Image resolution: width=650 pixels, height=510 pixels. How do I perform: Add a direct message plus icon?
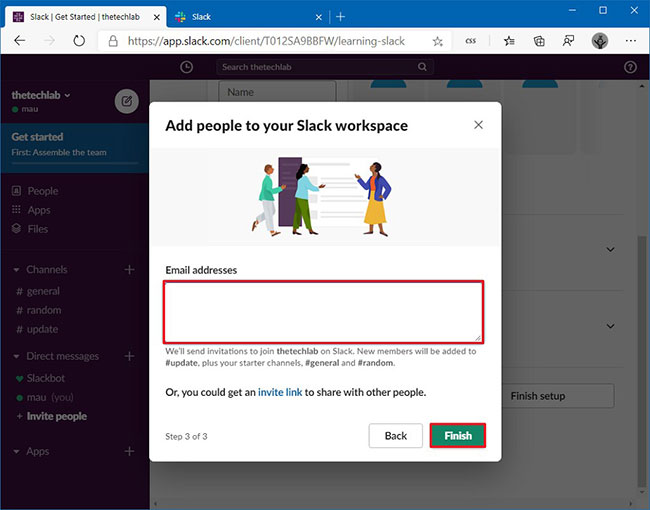[129, 356]
